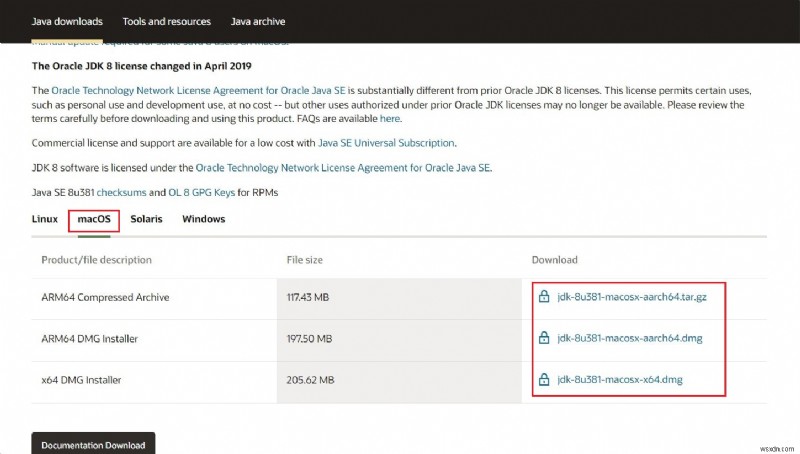Click the 'Product/file description' column header
The width and height of the screenshot is (800, 454).
click(96, 260)
